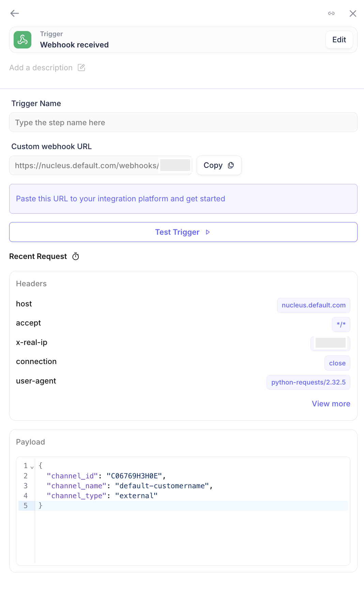The image size is (364, 593).
Task: Click the Recent Request timer icon
Action: pyautogui.click(x=76, y=257)
